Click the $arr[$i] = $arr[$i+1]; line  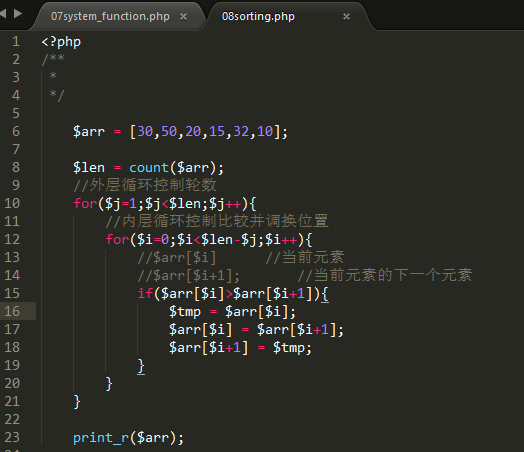coord(256,330)
